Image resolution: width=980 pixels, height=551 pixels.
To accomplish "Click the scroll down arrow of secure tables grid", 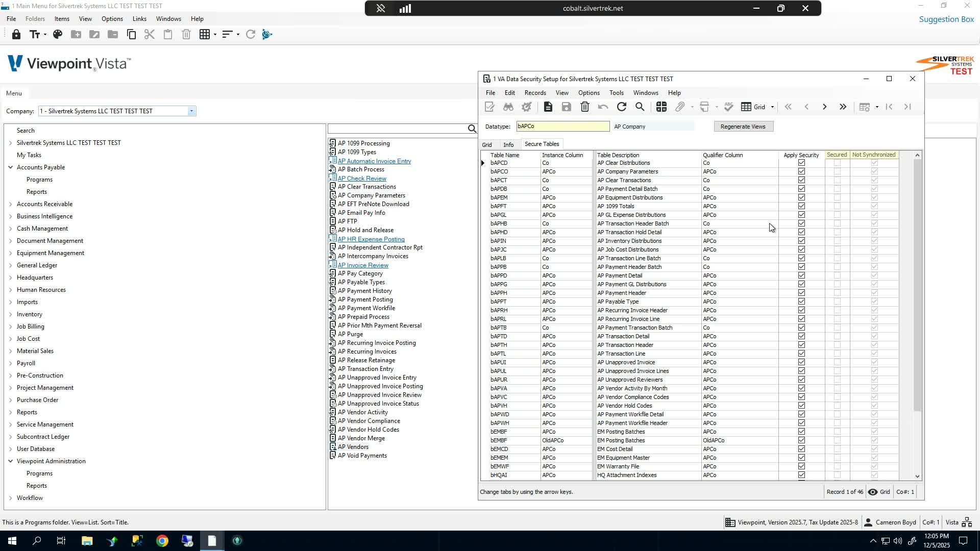I will (917, 476).
